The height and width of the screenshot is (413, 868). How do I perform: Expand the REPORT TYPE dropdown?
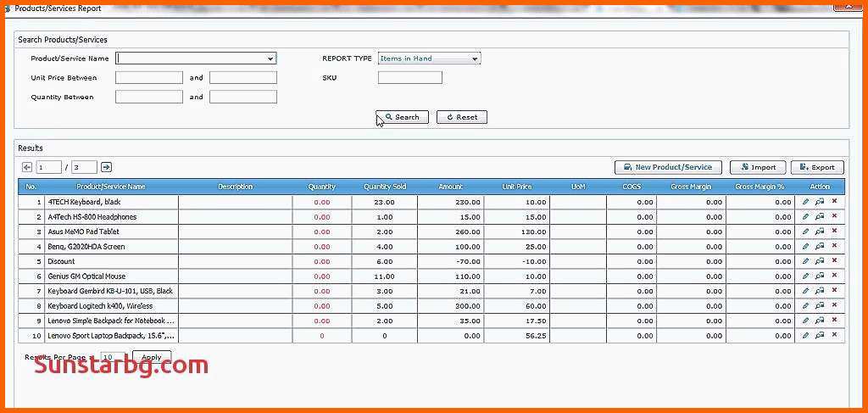point(475,59)
